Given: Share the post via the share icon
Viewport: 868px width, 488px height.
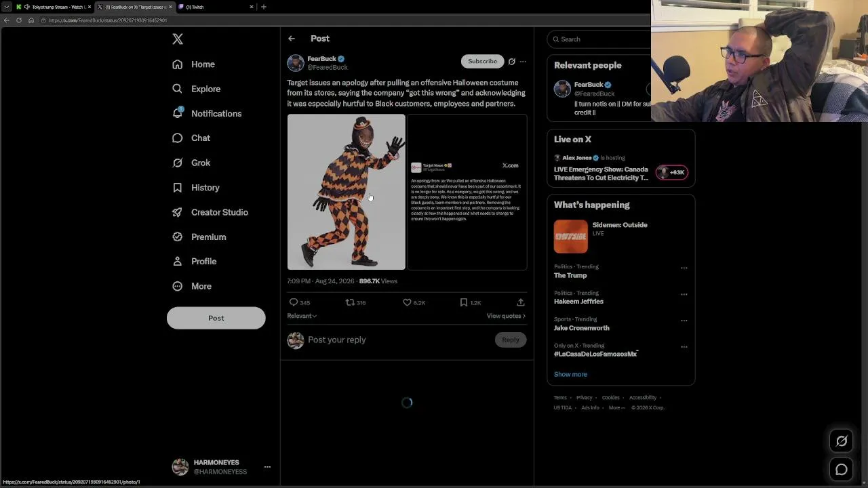Looking at the screenshot, I should click(x=521, y=302).
